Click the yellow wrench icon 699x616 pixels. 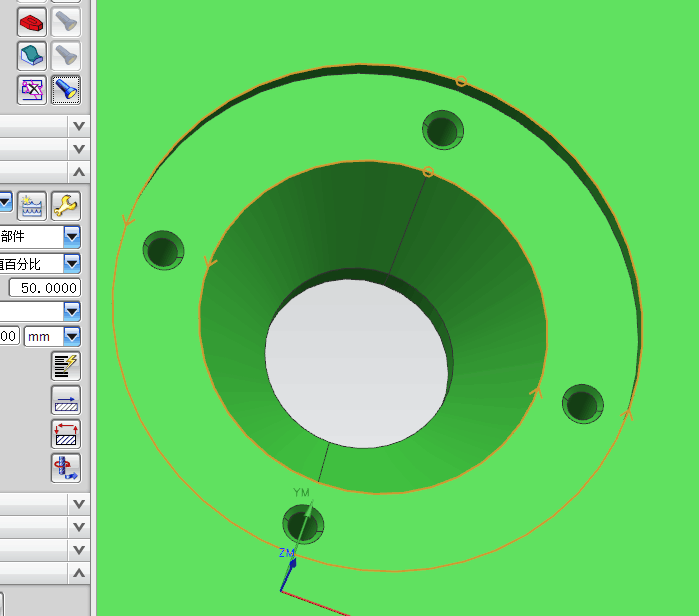pyautogui.click(x=66, y=206)
